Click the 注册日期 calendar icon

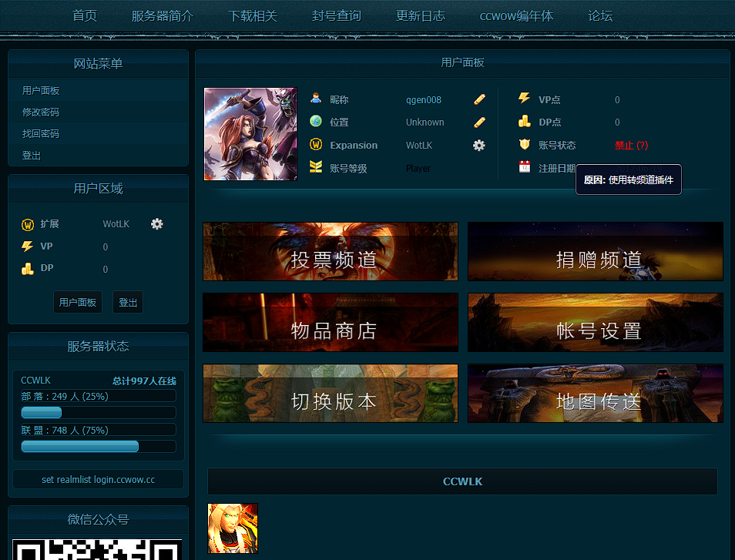(x=525, y=167)
